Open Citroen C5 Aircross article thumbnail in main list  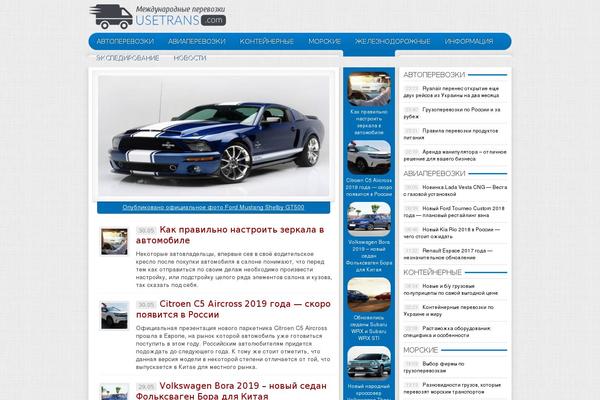click(x=114, y=315)
